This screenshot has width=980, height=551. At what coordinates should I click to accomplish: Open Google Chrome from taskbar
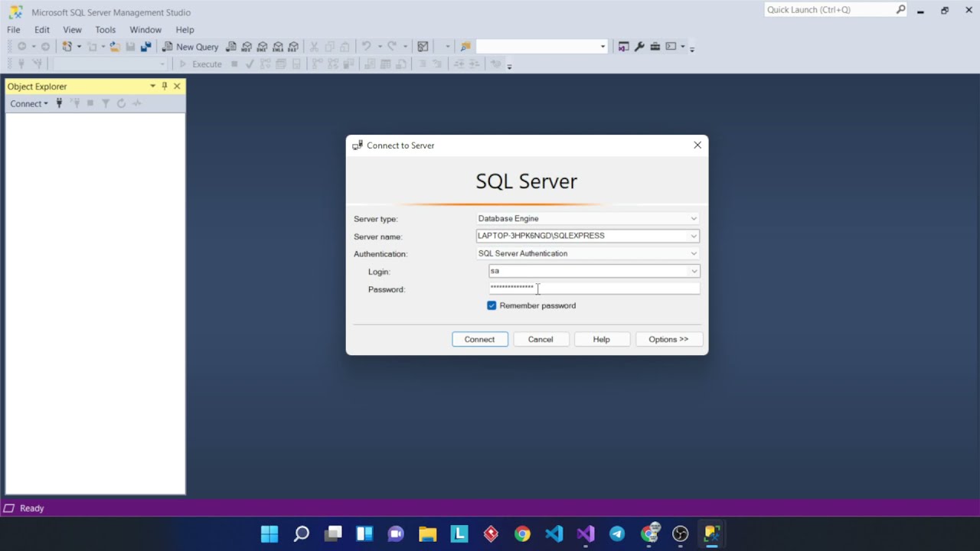(x=522, y=534)
